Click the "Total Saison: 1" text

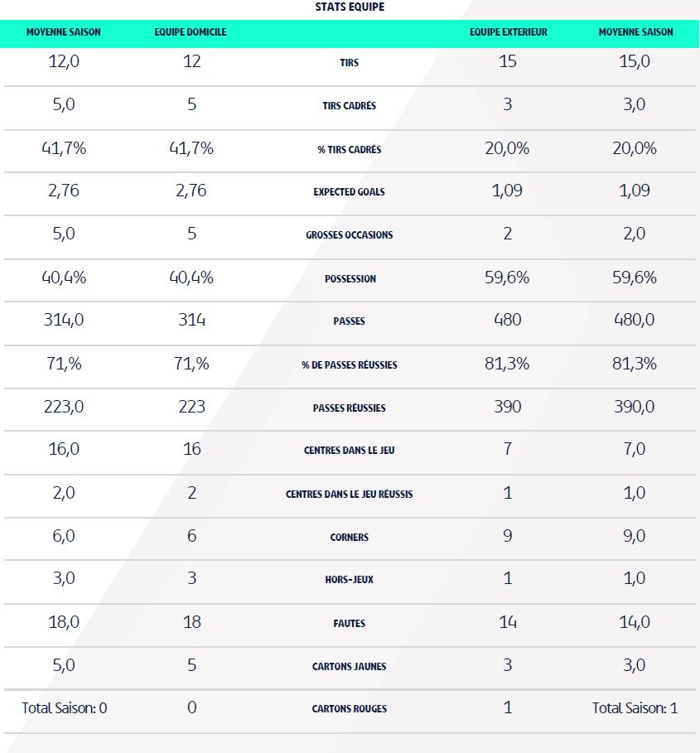[x=635, y=708]
